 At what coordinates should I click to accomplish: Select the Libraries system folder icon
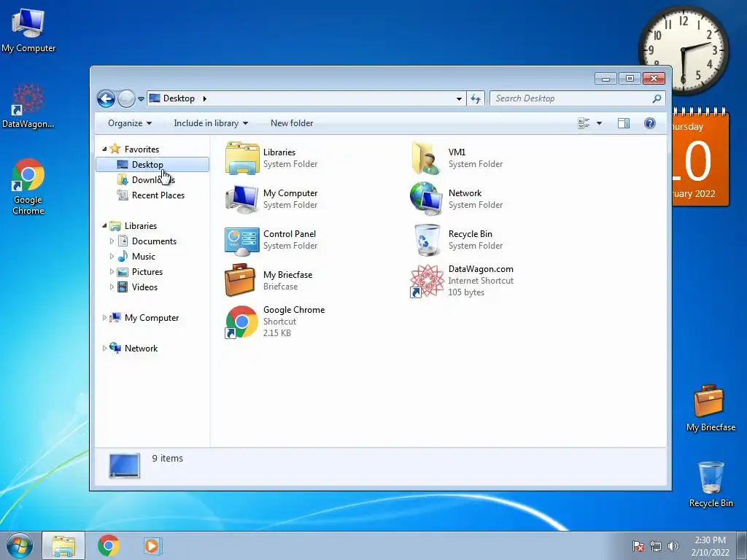242,158
